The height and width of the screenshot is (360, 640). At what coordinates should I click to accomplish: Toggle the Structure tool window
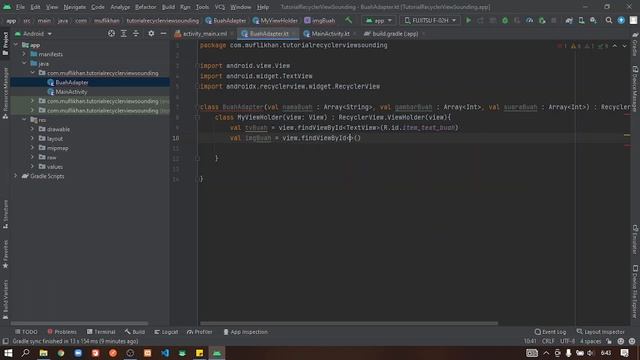pyautogui.click(x=5, y=214)
